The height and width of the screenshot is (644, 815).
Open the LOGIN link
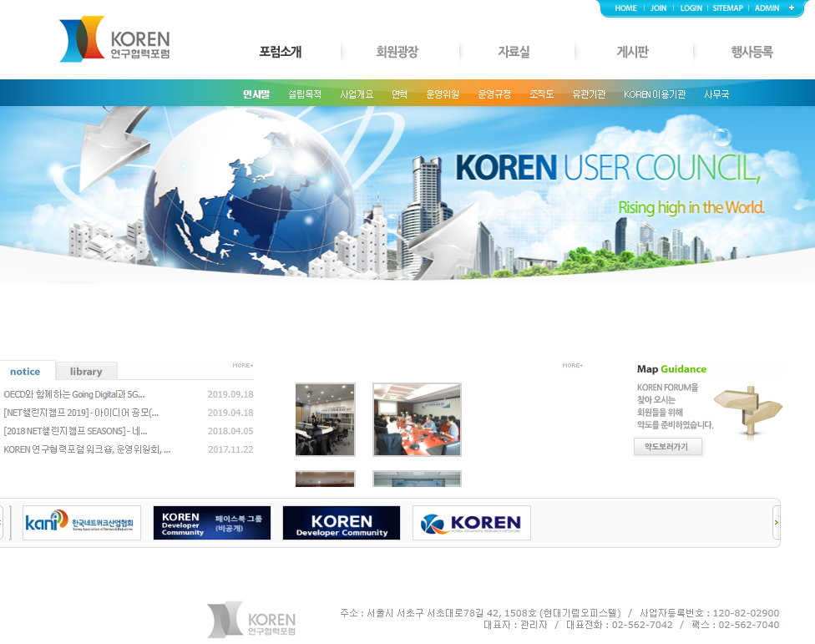coord(691,8)
